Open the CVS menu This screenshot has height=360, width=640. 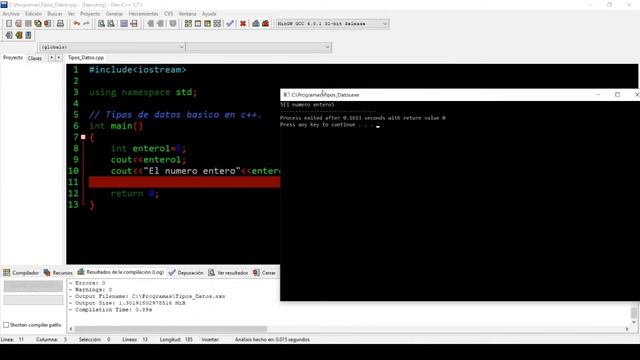pyautogui.click(x=168, y=14)
